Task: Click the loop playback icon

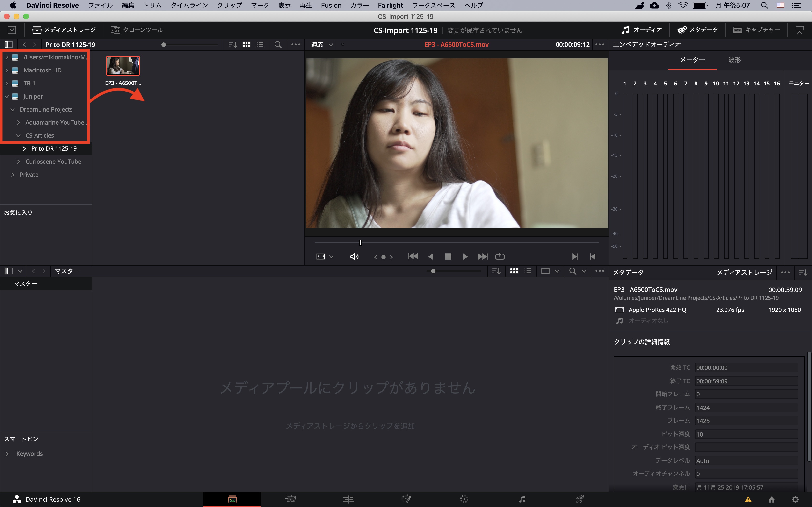Action: coord(500,256)
